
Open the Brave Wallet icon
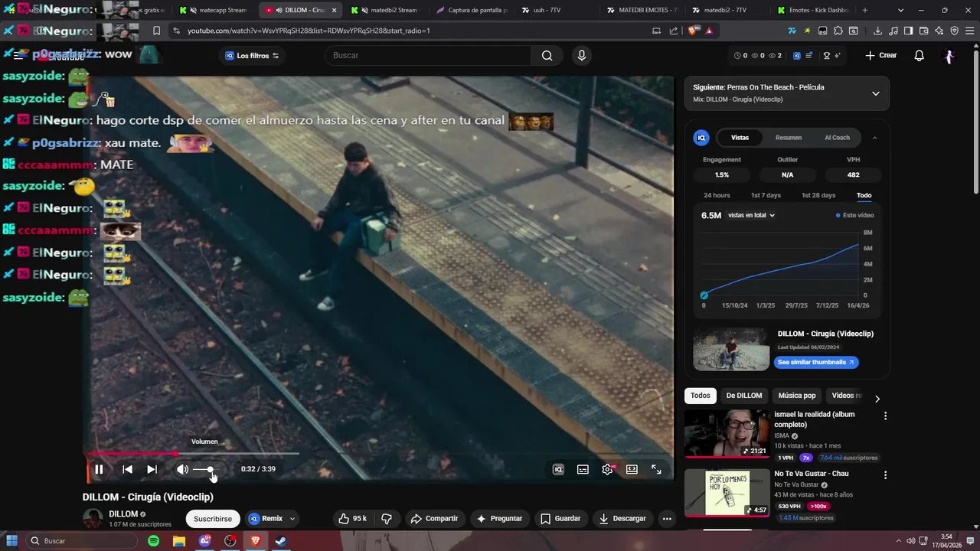tap(924, 31)
